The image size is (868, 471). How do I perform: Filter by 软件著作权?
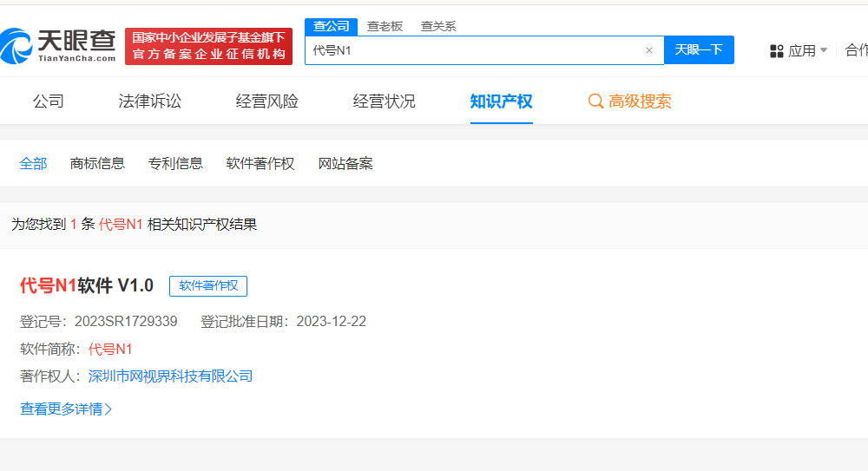(x=260, y=163)
